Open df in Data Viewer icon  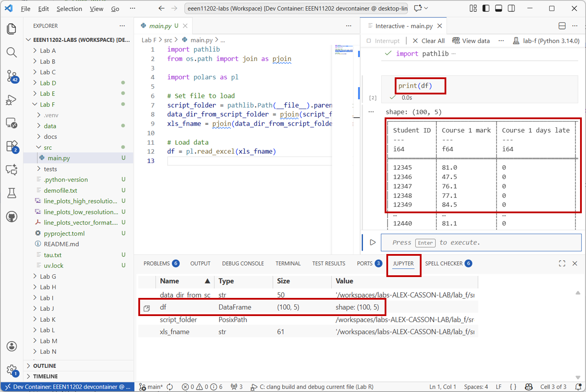click(147, 308)
